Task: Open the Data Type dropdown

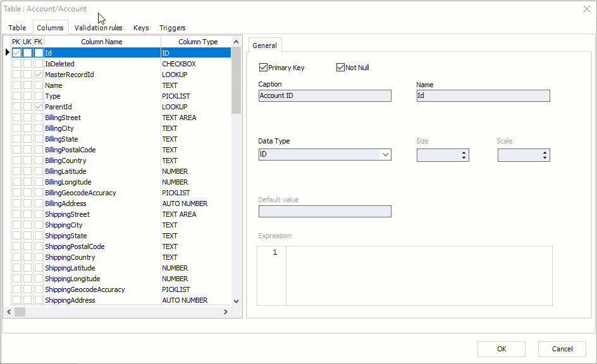Action: (386, 154)
